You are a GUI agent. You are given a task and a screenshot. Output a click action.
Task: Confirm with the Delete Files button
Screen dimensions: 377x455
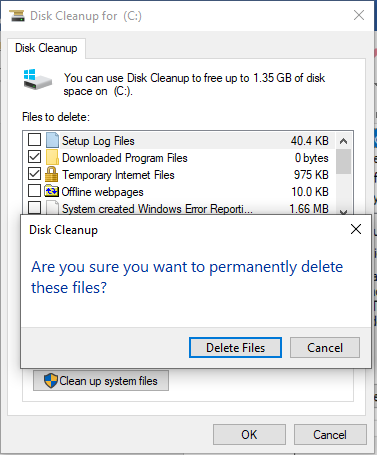[235, 348]
